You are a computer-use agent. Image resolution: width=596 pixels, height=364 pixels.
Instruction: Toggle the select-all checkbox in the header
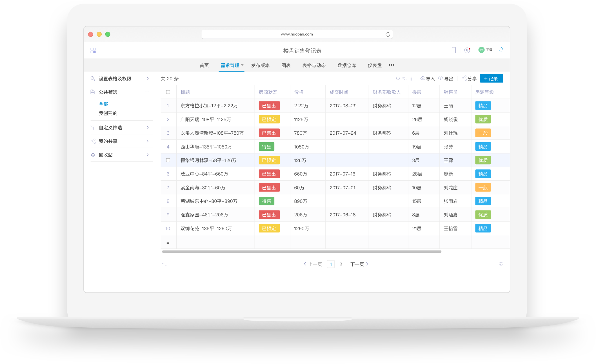tap(168, 92)
